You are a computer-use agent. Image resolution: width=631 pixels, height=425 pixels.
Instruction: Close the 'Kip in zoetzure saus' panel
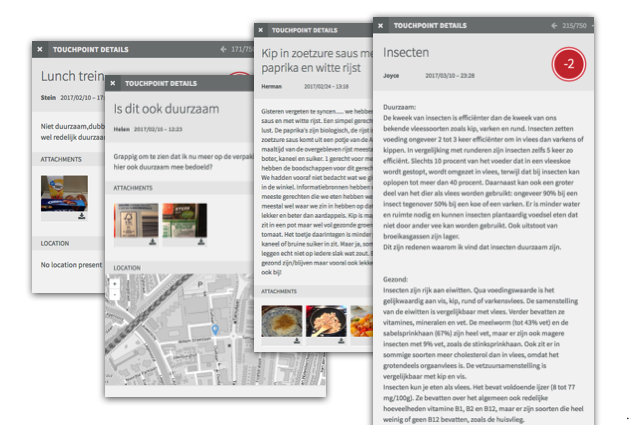[263, 31]
